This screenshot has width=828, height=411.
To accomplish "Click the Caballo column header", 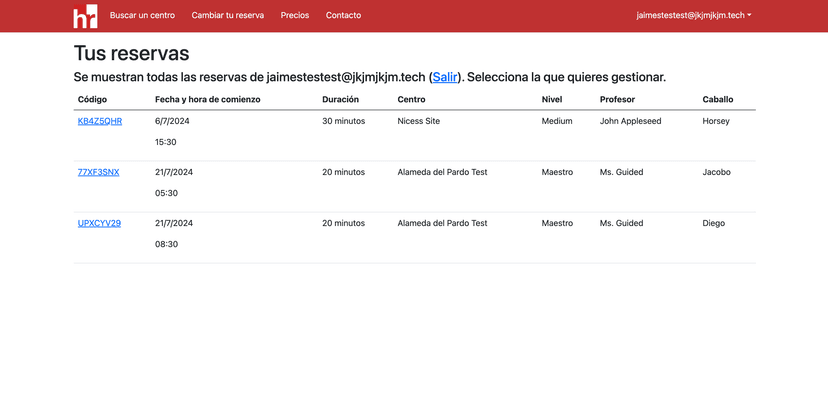I will click(x=717, y=100).
